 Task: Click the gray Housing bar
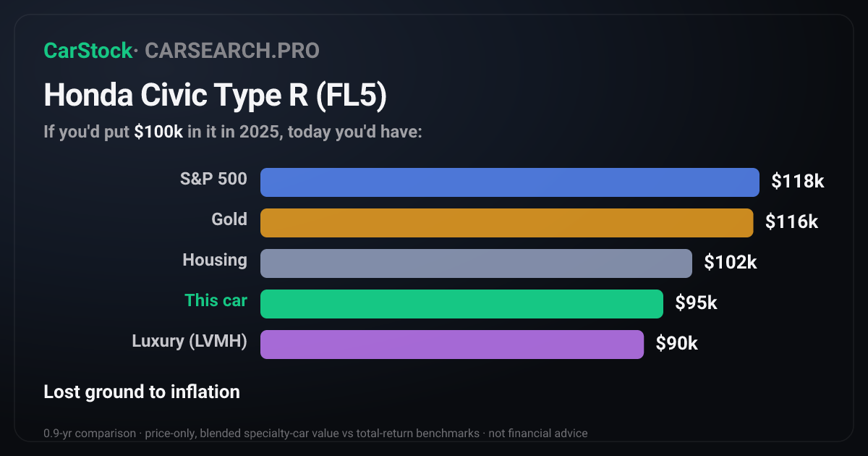click(x=476, y=263)
